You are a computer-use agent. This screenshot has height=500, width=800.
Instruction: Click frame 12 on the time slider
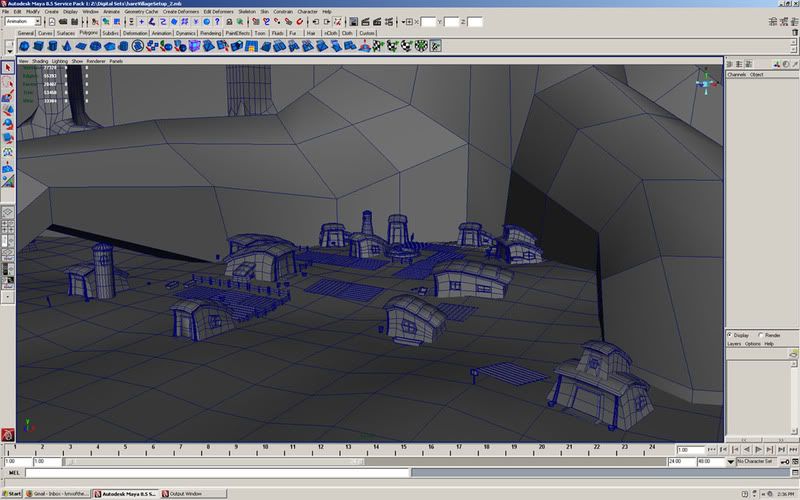point(320,448)
